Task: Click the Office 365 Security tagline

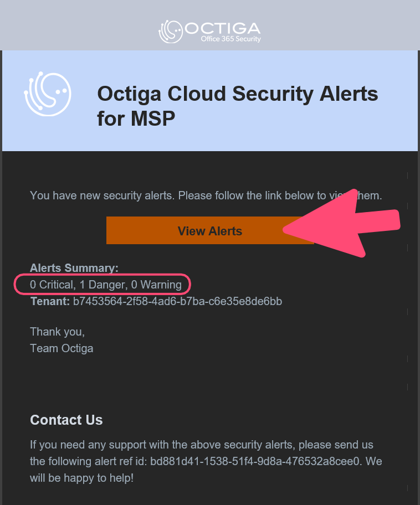Action: point(231,39)
